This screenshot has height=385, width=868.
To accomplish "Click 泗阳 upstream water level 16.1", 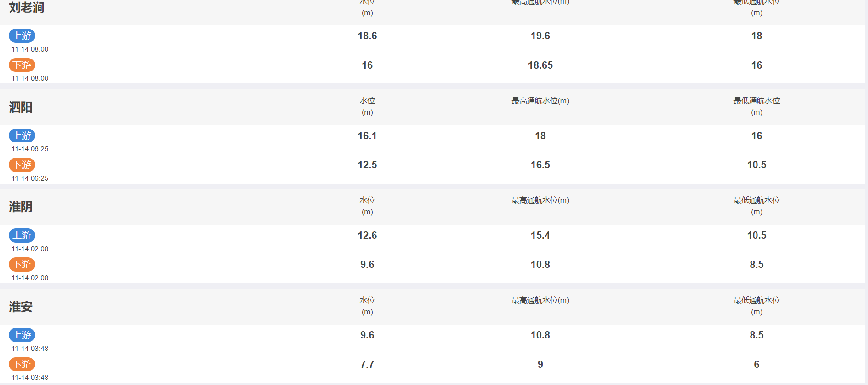I will point(367,136).
